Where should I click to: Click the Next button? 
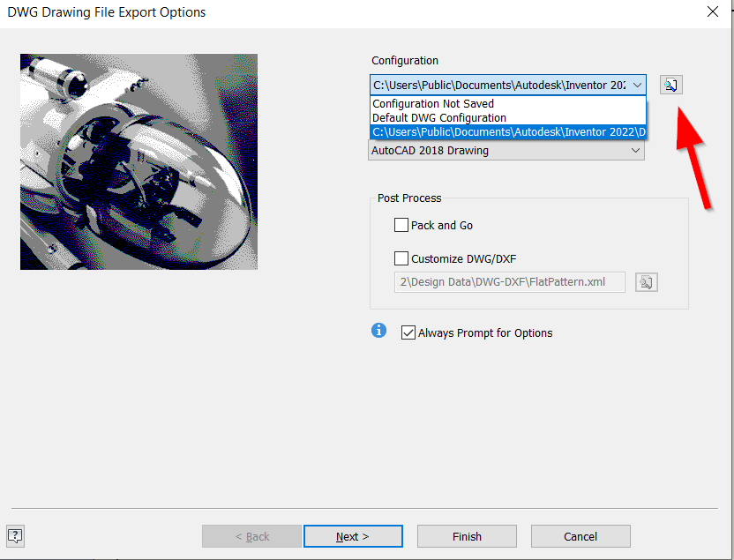353,536
